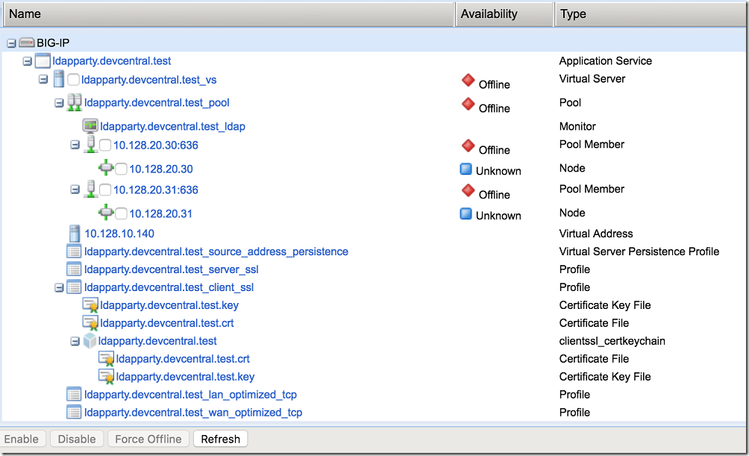Click the certificate key icon for first ldapparty.devcentral.test.key

[89, 305]
